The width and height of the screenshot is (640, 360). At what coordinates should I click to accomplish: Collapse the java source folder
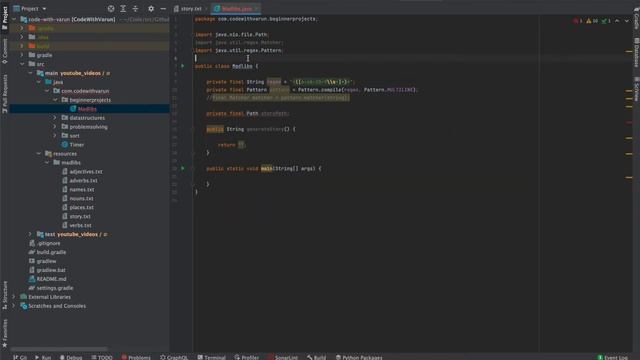(x=38, y=82)
